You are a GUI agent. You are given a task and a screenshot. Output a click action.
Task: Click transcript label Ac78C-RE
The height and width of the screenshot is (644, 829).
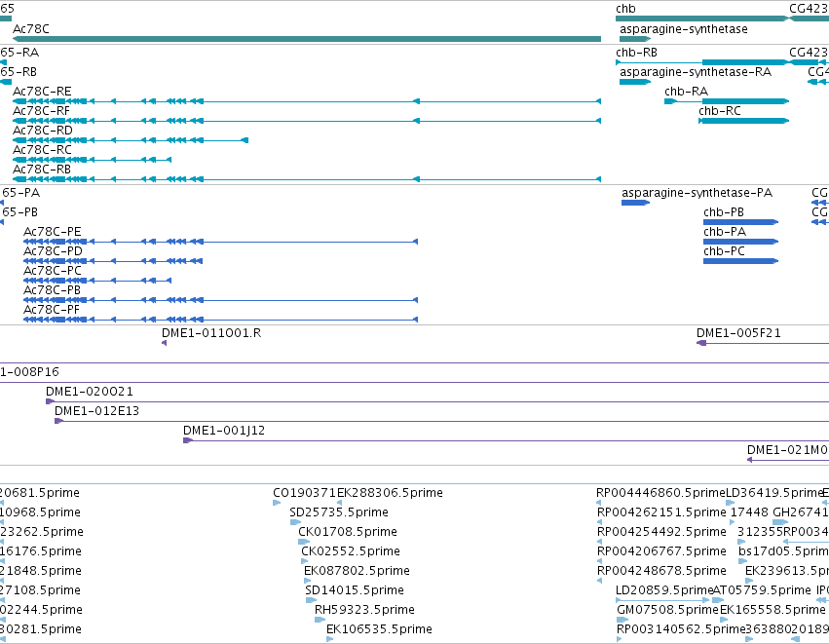point(42,92)
